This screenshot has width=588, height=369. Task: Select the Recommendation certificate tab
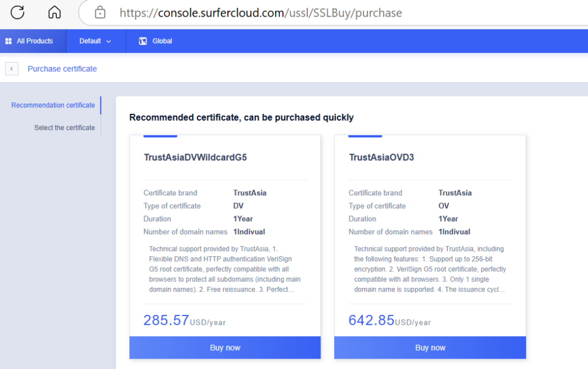pos(53,105)
